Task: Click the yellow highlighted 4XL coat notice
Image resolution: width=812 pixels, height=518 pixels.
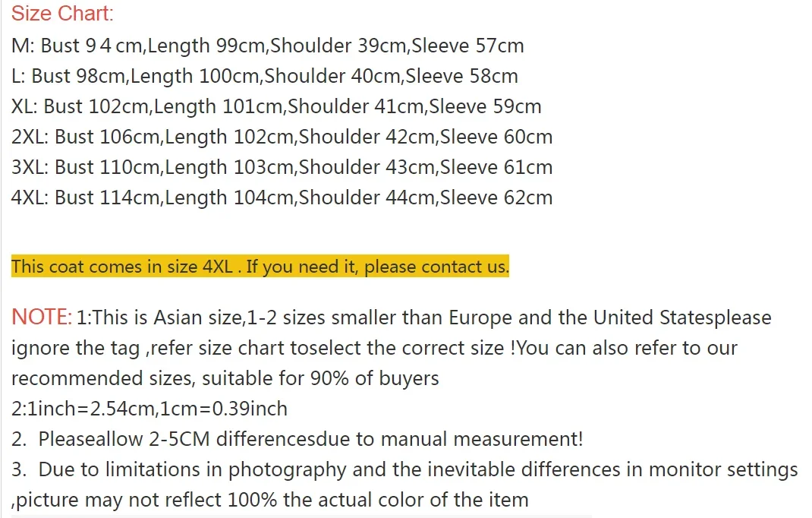Action: 260,267
